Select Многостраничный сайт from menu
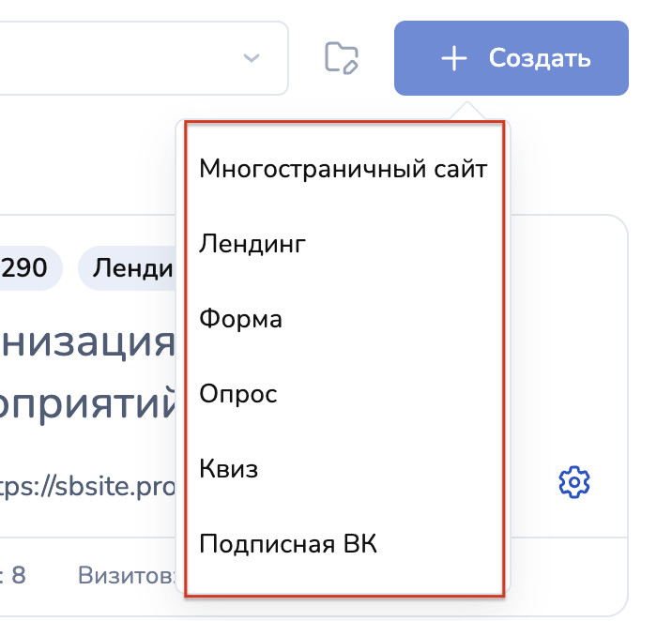 [x=344, y=170]
